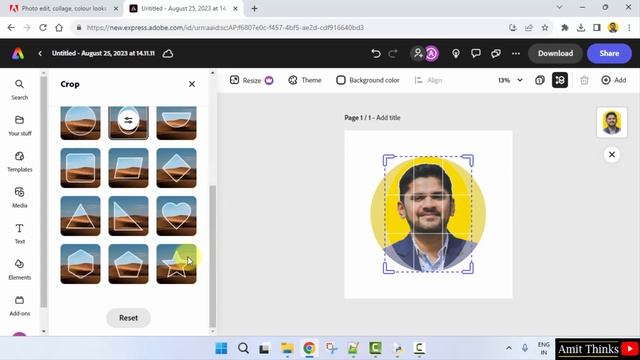Screen dimensions: 640x360
Task: Expand the 13% zoom dropdown
Action: tap(510, 80)
